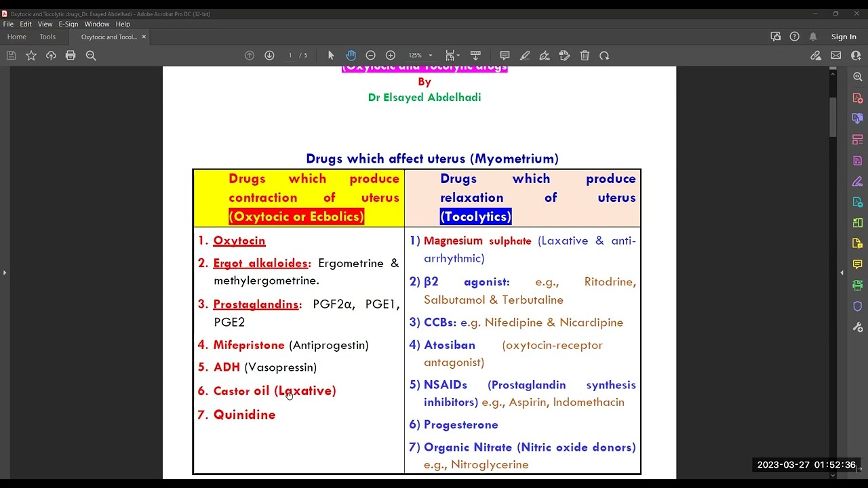Click the vertical document scrollbar thumb

pyautogui.click(x=833, y=117)
